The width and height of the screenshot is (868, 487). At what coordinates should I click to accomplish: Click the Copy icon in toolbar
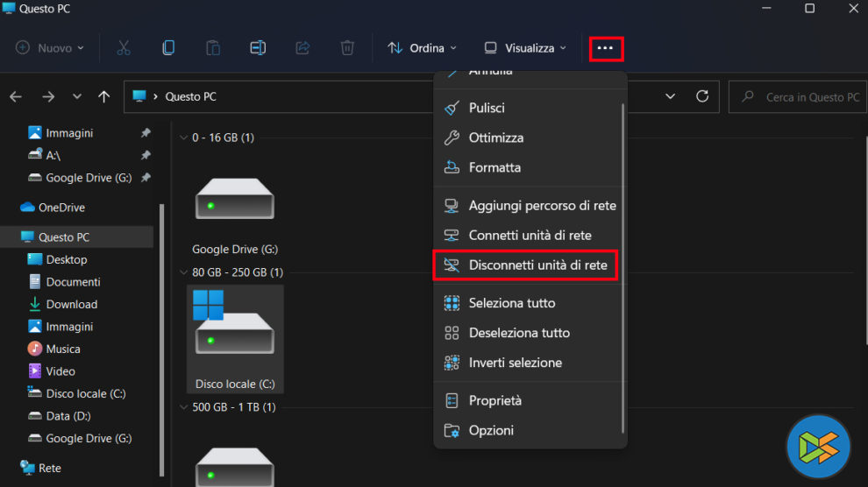(168, 48)
